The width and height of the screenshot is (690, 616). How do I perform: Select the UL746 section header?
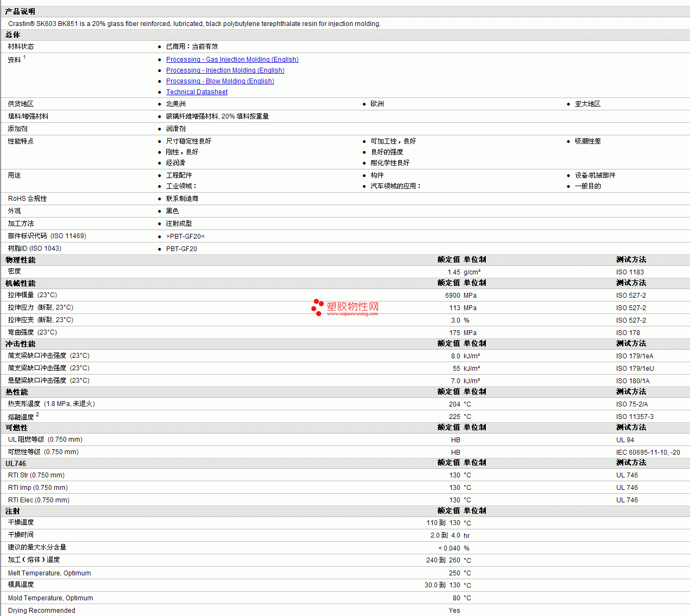click(16, 463)
